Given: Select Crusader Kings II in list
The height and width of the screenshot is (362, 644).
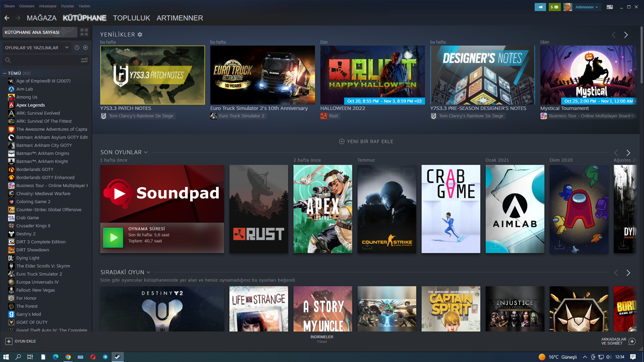Looking at the screenshot, I should click(33, 226).
